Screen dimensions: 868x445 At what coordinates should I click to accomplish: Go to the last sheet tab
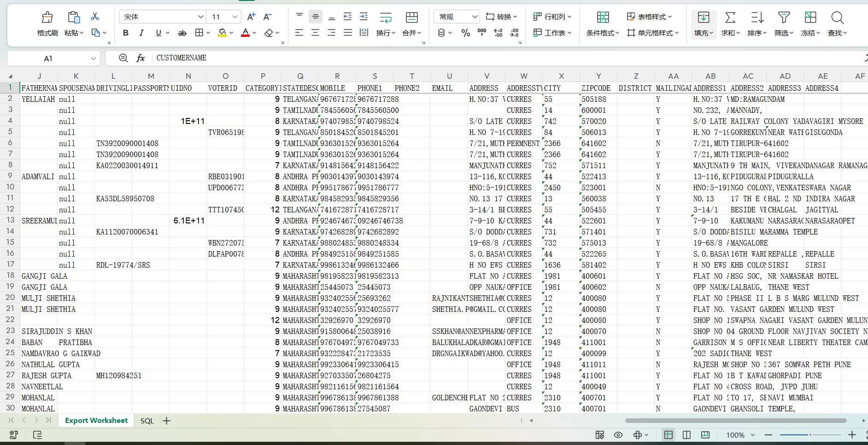[x=48, y=420]
